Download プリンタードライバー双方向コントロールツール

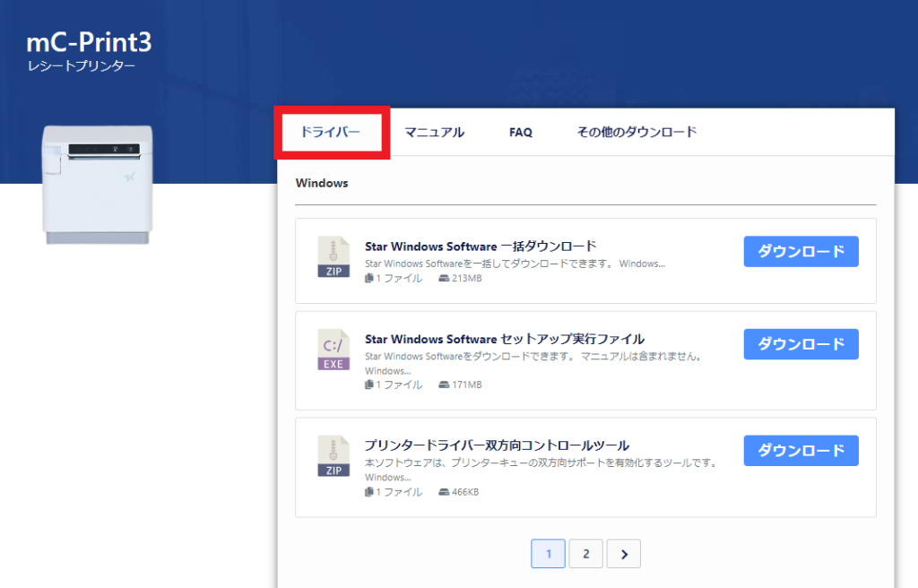801,450
